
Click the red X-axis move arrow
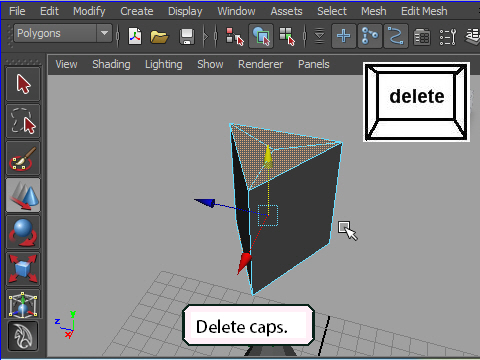[244, 263]
